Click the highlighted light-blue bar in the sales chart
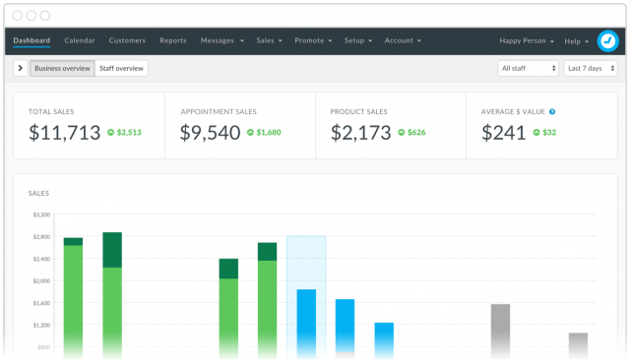The width and height of the screenshot is (630, 364). pyautogui.click(x=306, y=297)
